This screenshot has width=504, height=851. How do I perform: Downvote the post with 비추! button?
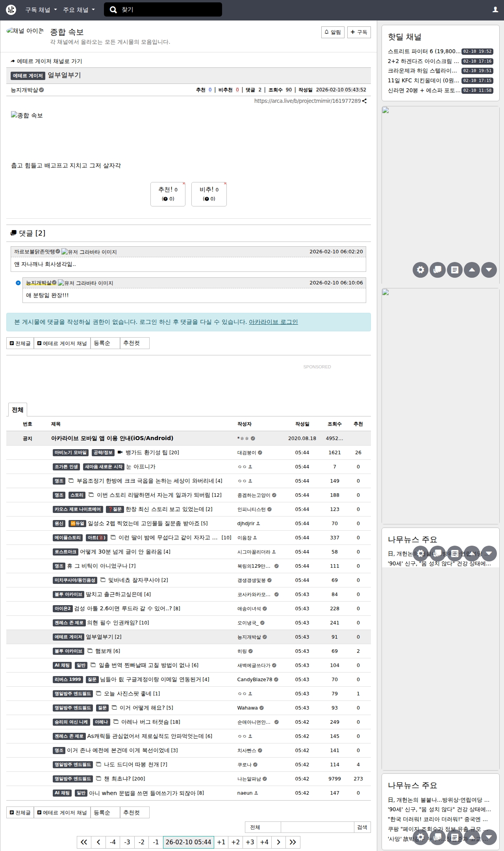click(209, 194)
